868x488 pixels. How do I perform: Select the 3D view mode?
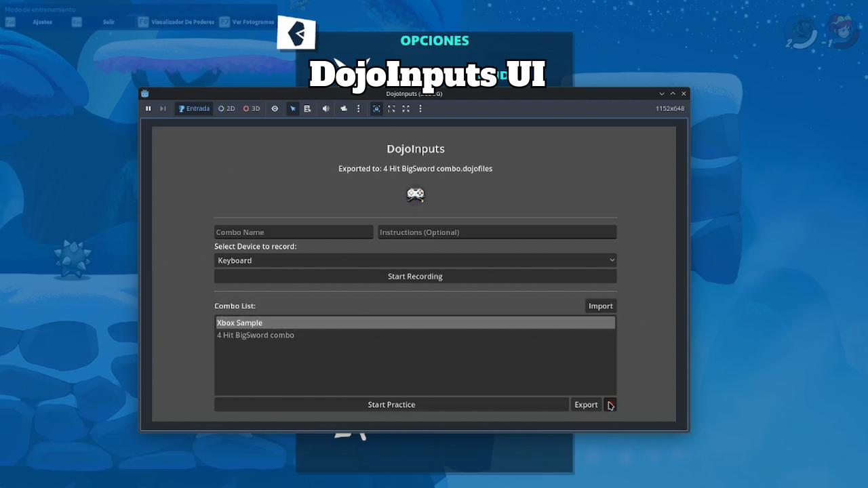pos(252,108)
